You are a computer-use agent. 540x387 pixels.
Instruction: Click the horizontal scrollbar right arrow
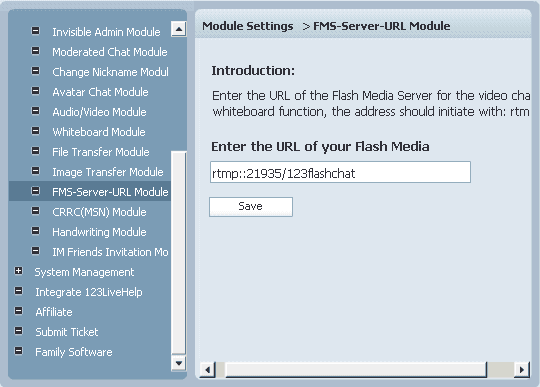(521, 370)
